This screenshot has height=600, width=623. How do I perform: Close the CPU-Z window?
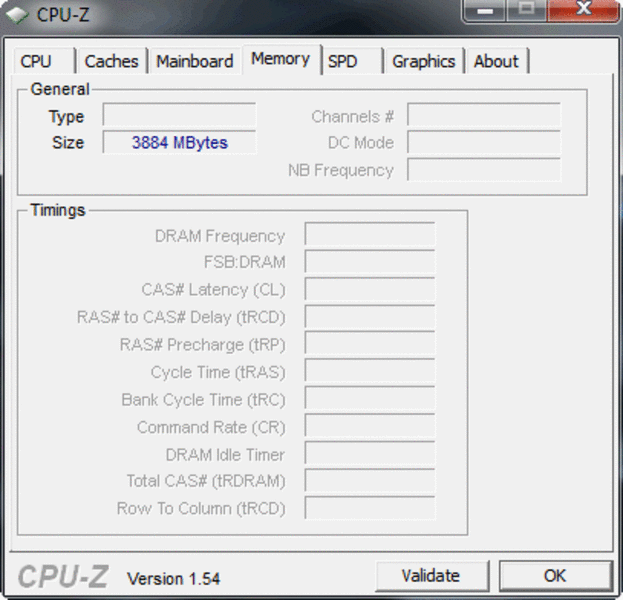point(583,10)
